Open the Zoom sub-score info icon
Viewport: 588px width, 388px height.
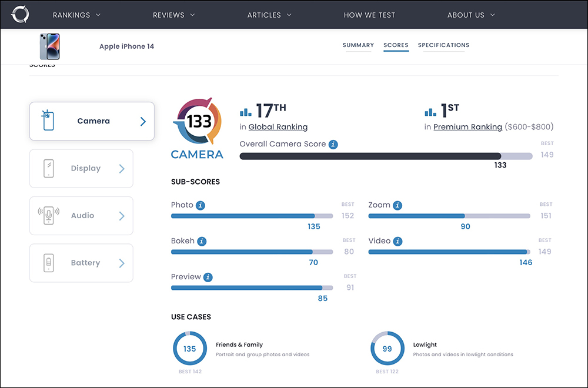tap(397, 205)
